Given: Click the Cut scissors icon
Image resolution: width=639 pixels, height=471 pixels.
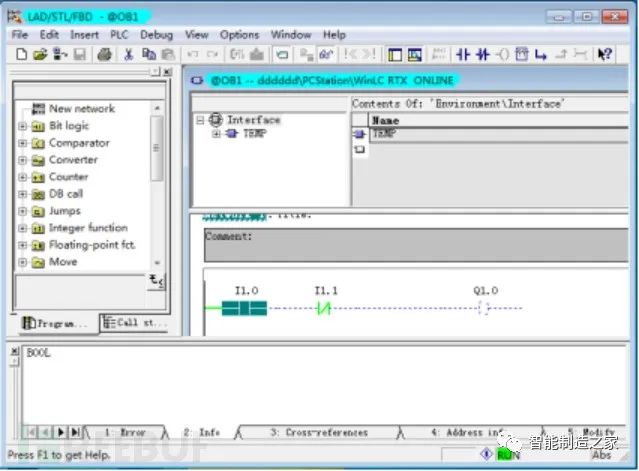Looking at the screenshot, I should pos(129,54).
